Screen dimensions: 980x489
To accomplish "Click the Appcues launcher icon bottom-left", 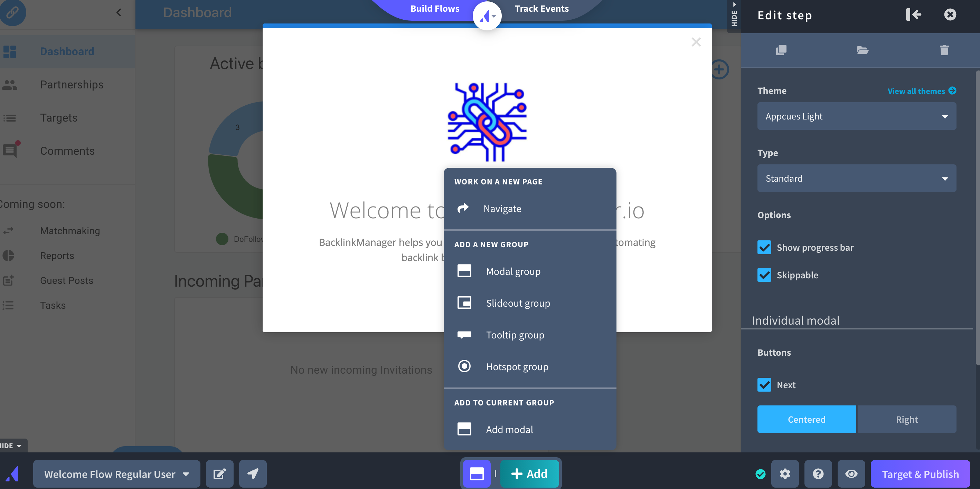I will [13, 473].
